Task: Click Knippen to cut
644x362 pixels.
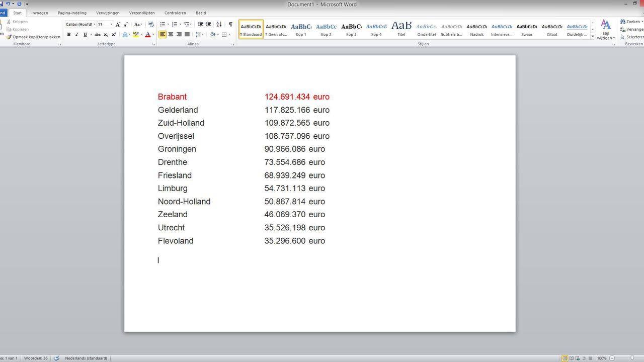Action: 17,22
